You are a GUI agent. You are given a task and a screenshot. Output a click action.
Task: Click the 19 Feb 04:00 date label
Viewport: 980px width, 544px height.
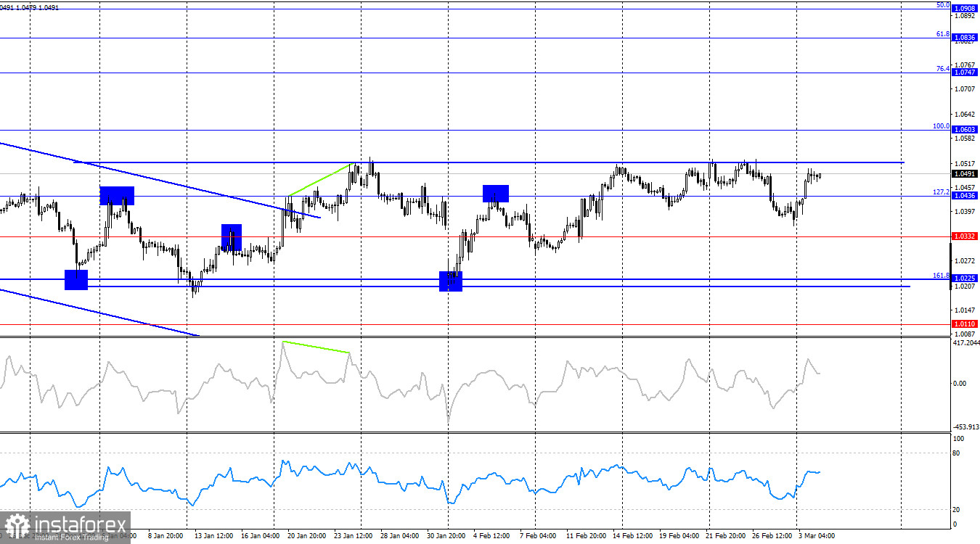(680, 537)
